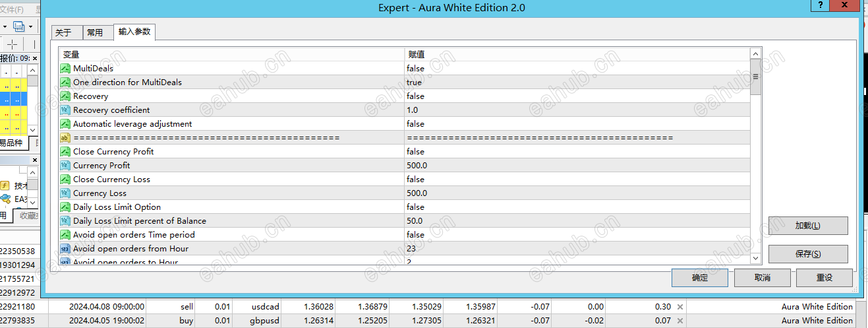
Task: Open the dialog's question mark help
Action: (820, 5)
